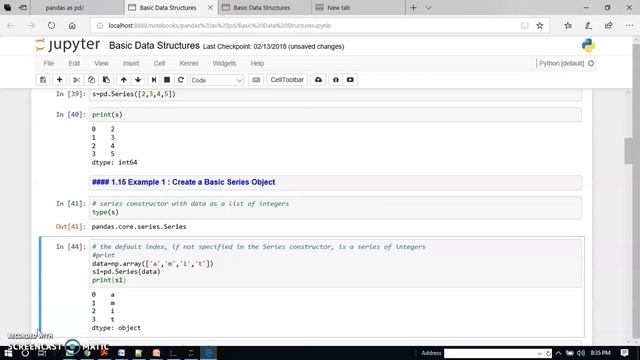Rename the notebook title Basic Data Structures
The image size is (640, 360).
click(154, 46)
